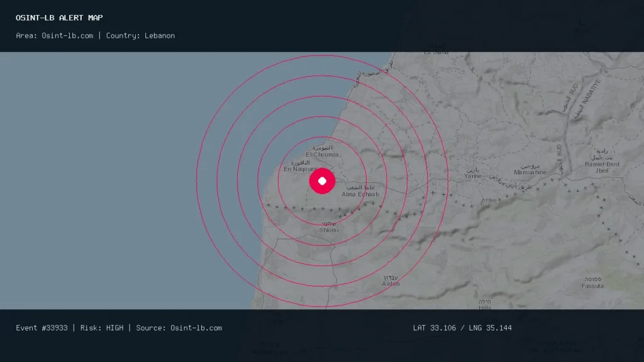The height and width of the screenshot is (362, 644).
Task: Click the red alert epicenter marker
Action: point(322,181)
